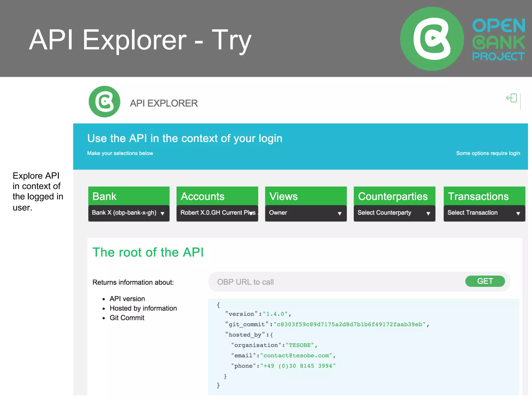
Task: Click 'The root of the API' heading
Action: click(148, 252)
